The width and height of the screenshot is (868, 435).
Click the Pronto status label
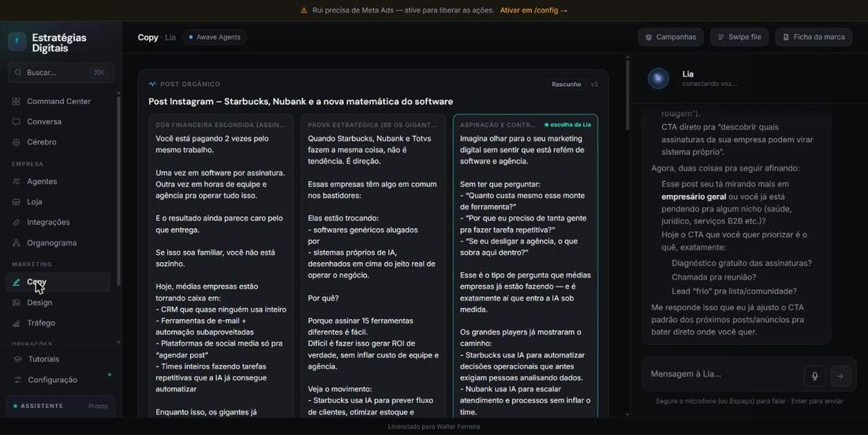point(98,407)
